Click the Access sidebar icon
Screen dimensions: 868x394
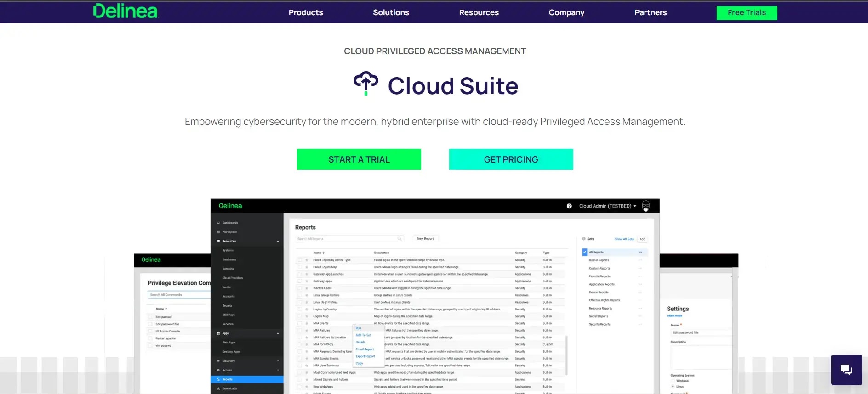(218, 370)
